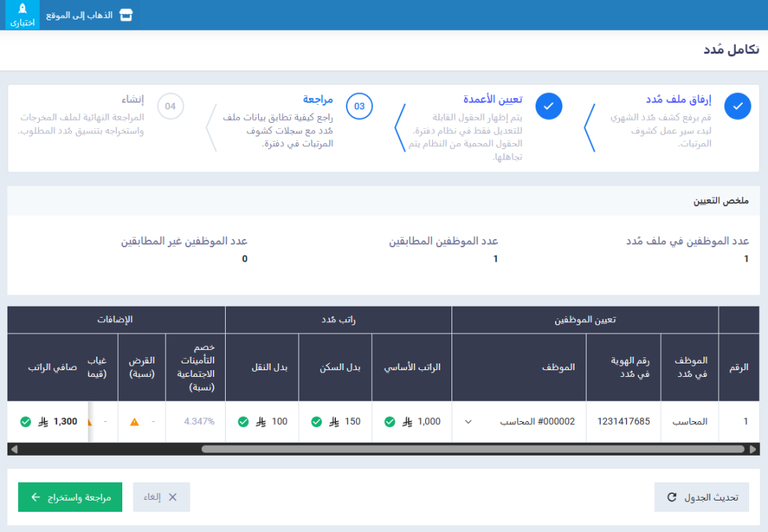Click the store icon beside الذهاب إلى الموقع
This screenshot has width=768, height=532.
126,15
